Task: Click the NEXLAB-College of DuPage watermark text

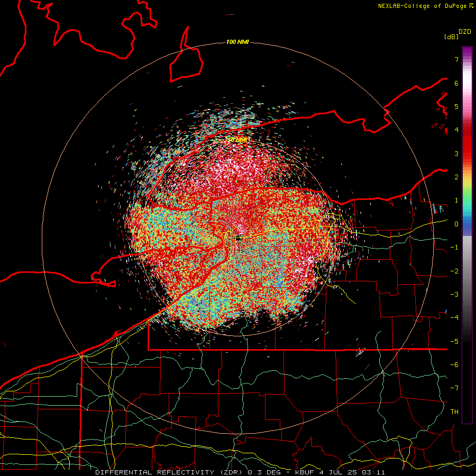Action: pos(425,6)
